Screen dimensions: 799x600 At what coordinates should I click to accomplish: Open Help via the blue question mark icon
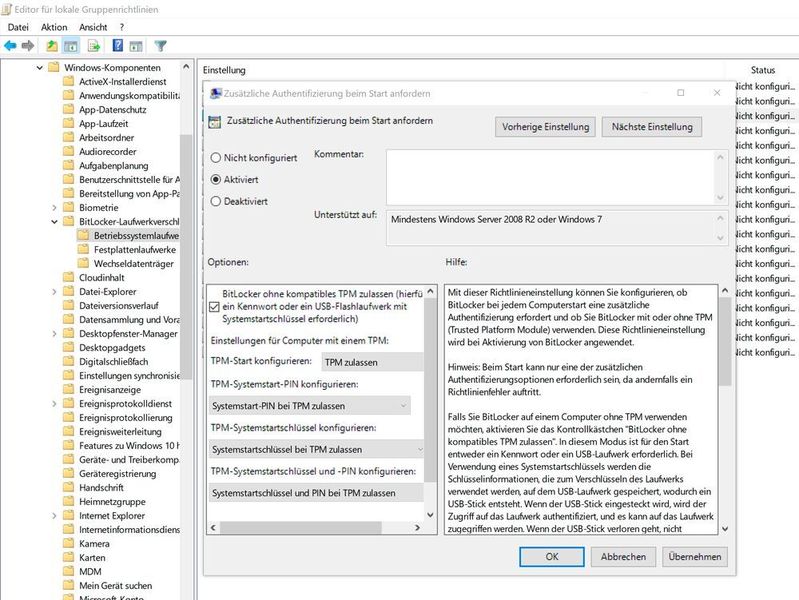(118, 46)
